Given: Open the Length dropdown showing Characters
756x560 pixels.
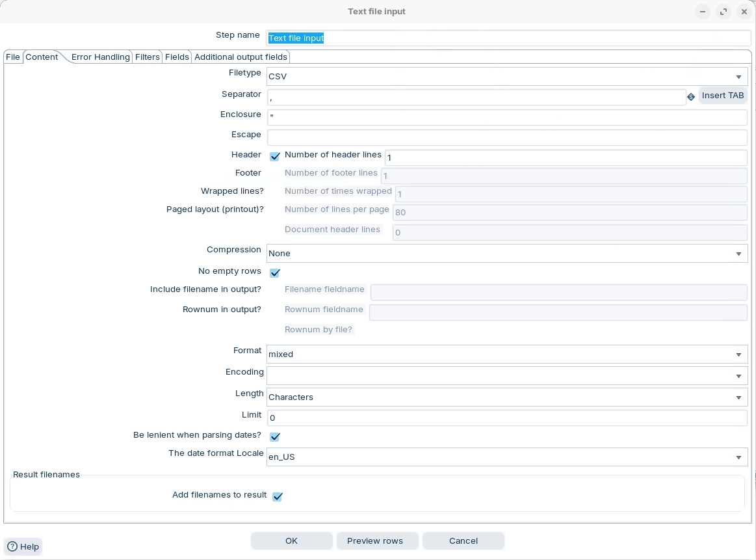Looking at the screenshot, I should (738, 397).
